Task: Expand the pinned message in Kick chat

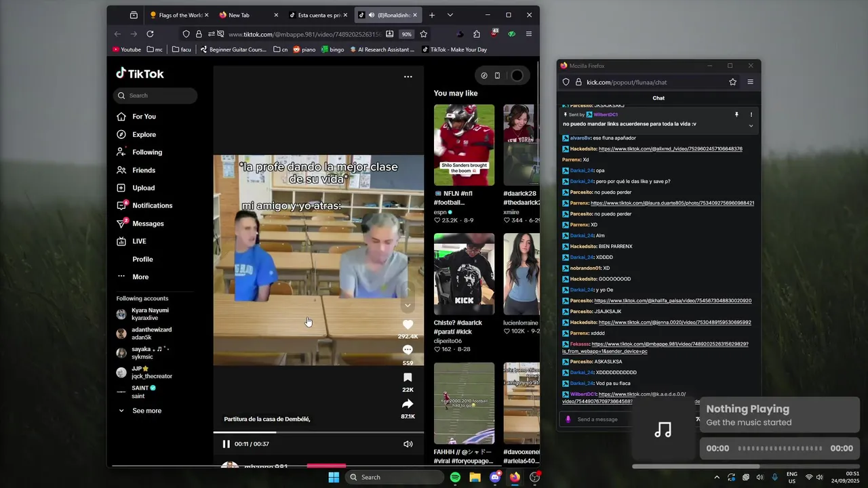Action: [751, 125]
